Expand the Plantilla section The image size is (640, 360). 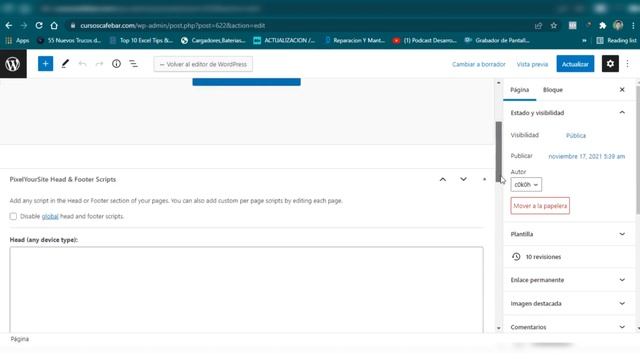pyautogui.click(x=568, y=234)
